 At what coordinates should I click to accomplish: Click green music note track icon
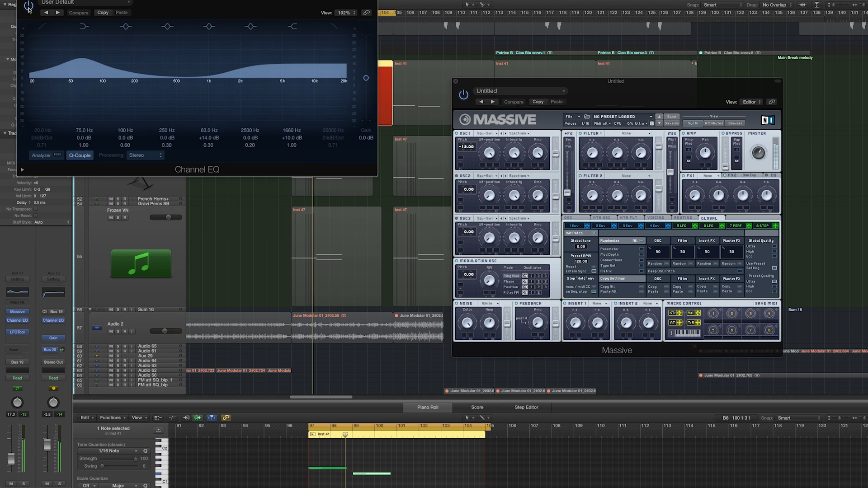tap(141, 263)
